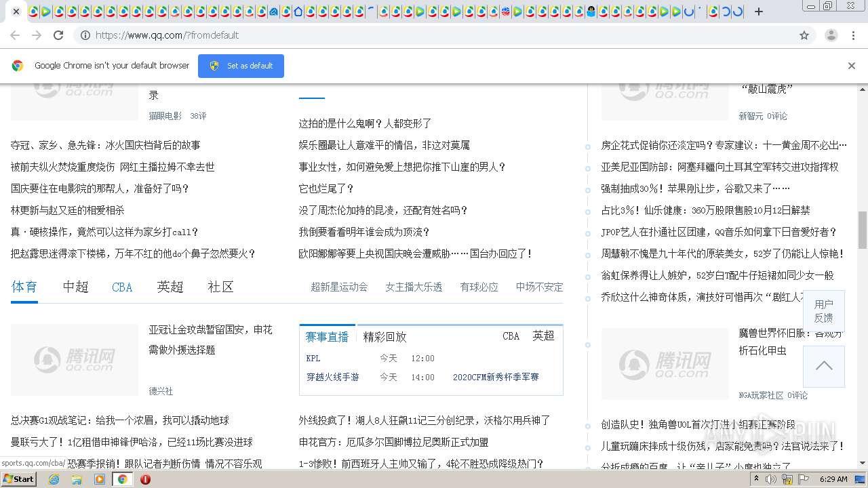Read 亚美尼亚国防部 news item

point(719,167)
